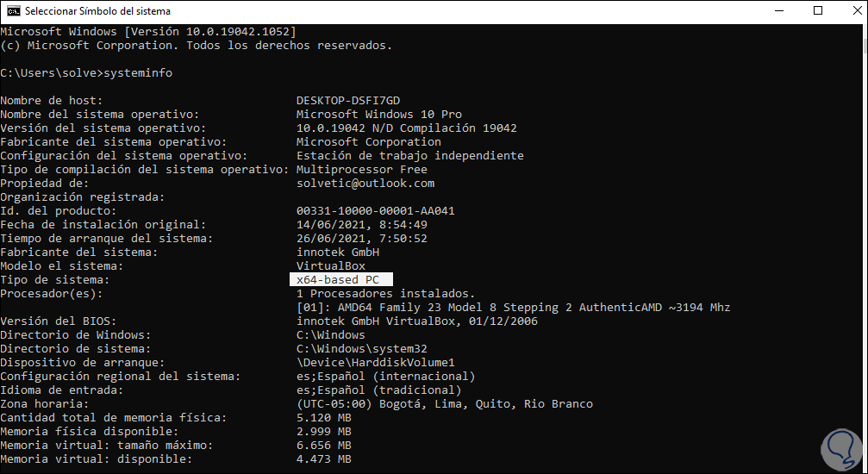Click install date '14/06/2021, 8:54:49'

[x=362, y=225]
